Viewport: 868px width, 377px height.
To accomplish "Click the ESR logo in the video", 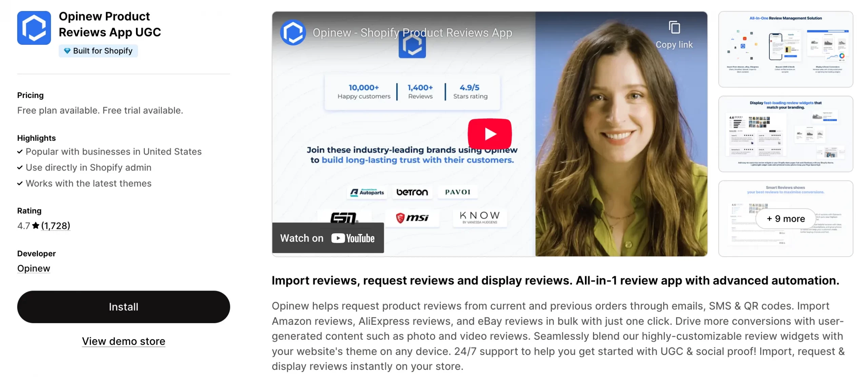I will (x=344, y=217).
